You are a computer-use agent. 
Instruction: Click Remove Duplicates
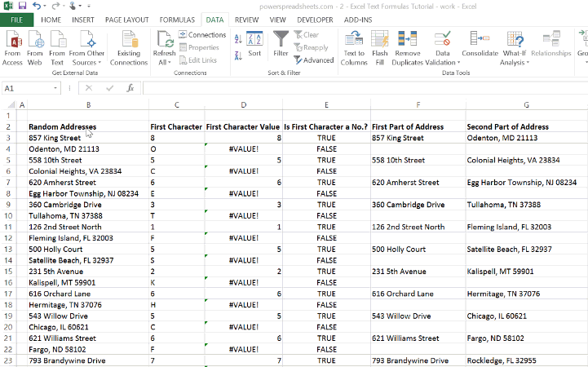pyautogui.click(x=407, y=49)
